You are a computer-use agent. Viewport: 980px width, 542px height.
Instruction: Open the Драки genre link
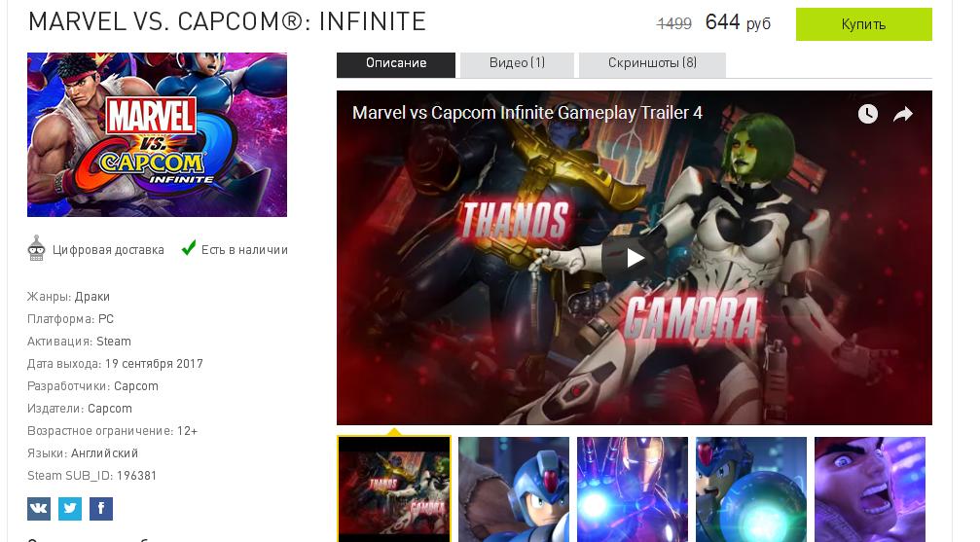point(91,297)
